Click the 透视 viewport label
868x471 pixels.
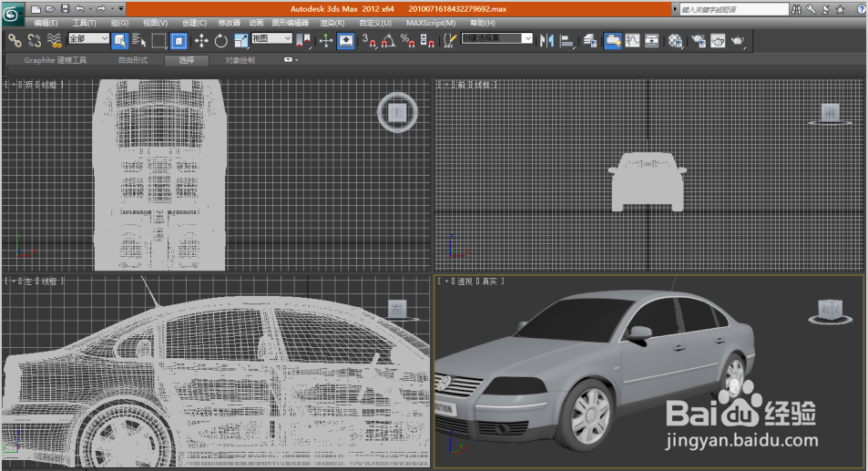point(465,282)
